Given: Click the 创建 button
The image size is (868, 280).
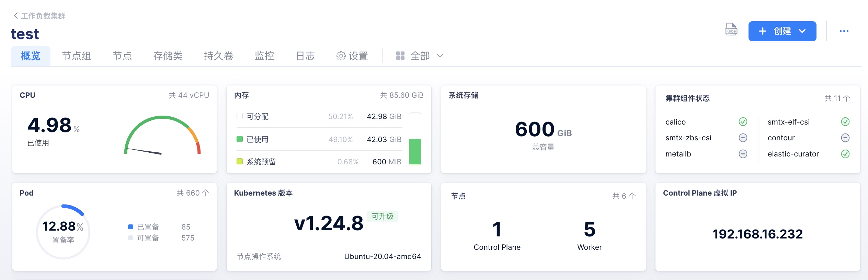Looking at the screenshot, I should pos(782,31).
